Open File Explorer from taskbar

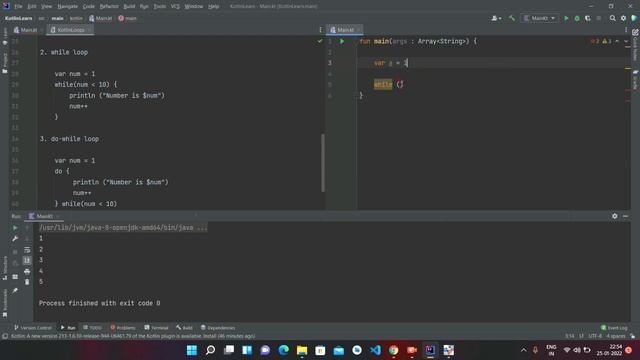click(302, 350)
